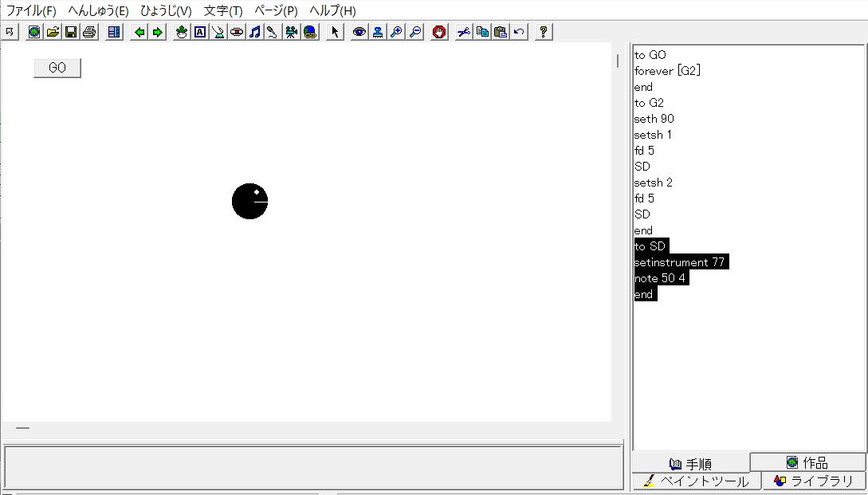Open the ファイル(F) menu
The image size is (868, 495).
[31, 10]
